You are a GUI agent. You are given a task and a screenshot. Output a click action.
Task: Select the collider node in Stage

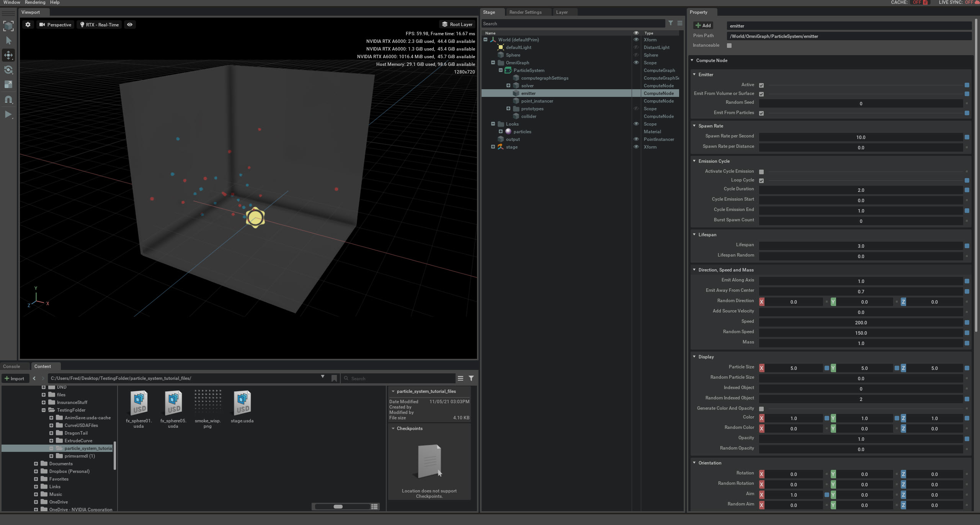pos(529,116)
